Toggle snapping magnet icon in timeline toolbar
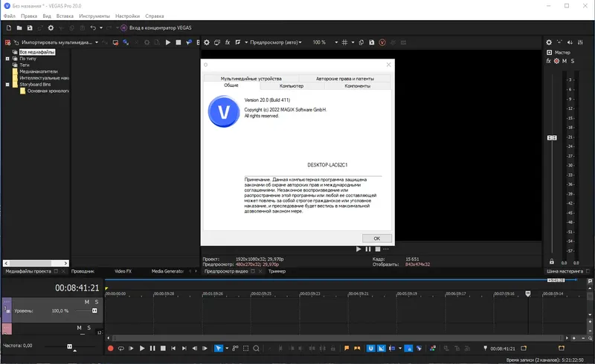Viewport: 595px width, 364px height. 370,348
